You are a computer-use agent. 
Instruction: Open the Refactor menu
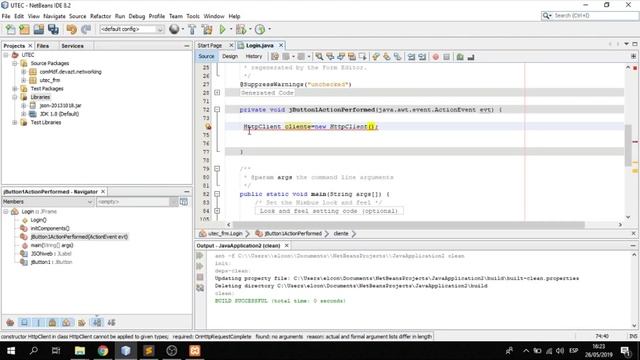(x=100, y=16)
